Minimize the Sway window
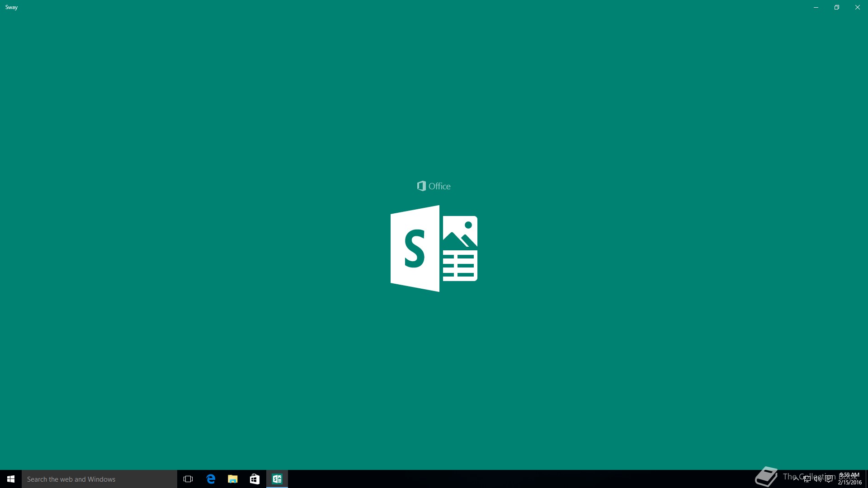 click(816, 7)
